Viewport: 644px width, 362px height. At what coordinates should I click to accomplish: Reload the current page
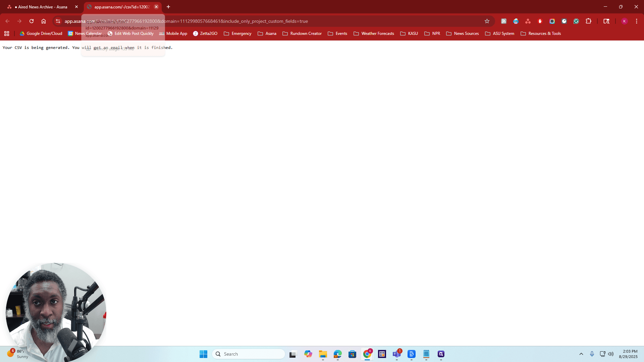(32, 21)
